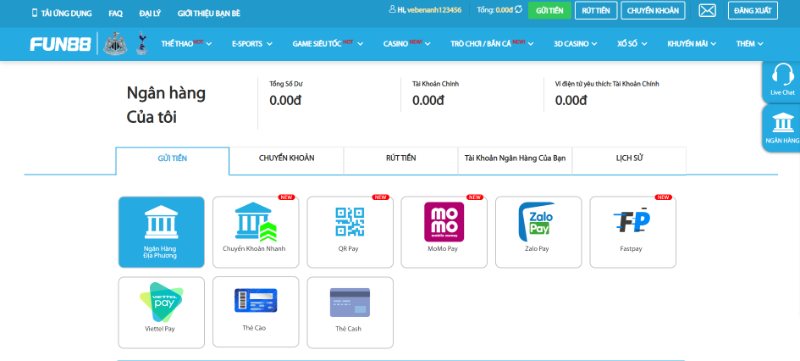Choose Chuyển Khoản Nhanh deposit method
Image resolution: width=800 pixels, height=361 pixels.
pos(256,232)
